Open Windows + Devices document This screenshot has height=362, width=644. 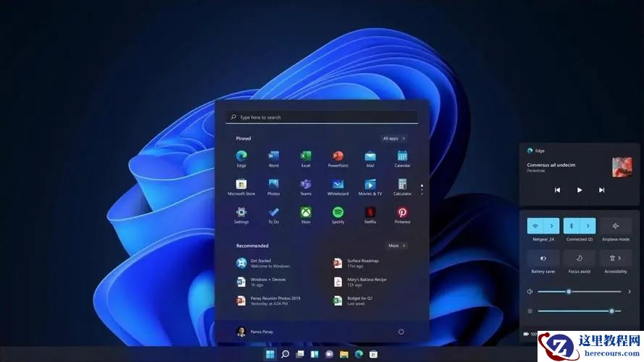point(262,282)
